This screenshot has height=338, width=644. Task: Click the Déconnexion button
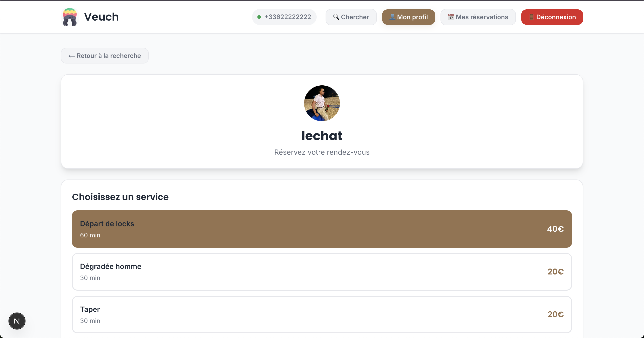tap(552, 17)
